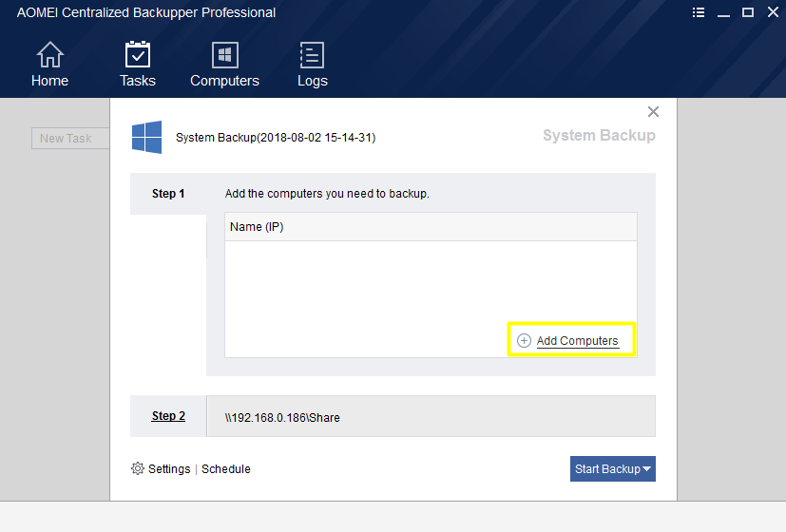The image size is (786, 532).
Task: Click the plus icon beside Add Computers
Action: 524,341
